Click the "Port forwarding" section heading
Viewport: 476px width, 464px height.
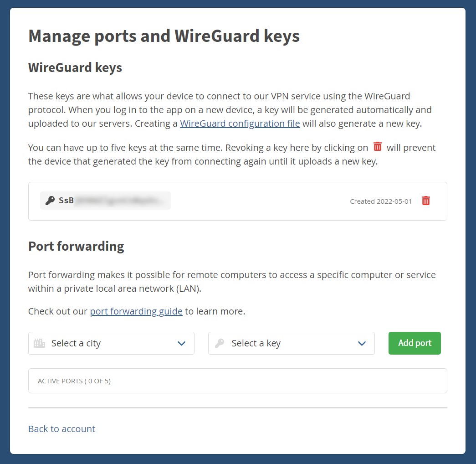click(76, 246)
